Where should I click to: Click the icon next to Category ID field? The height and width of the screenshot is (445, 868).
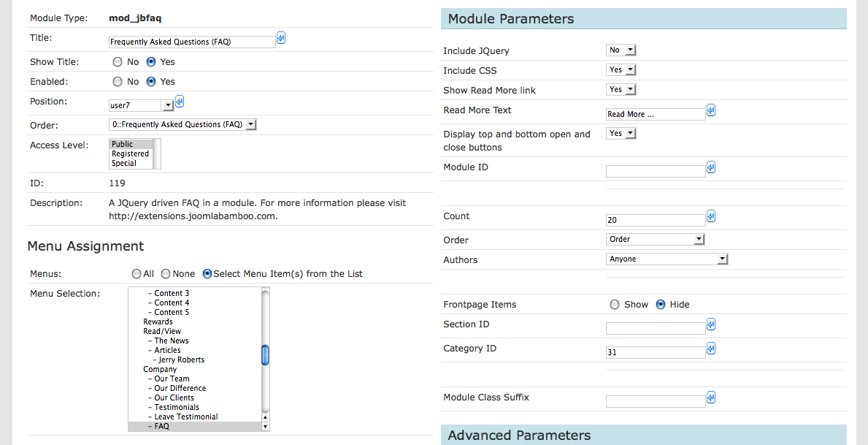(x=711, y=349)
